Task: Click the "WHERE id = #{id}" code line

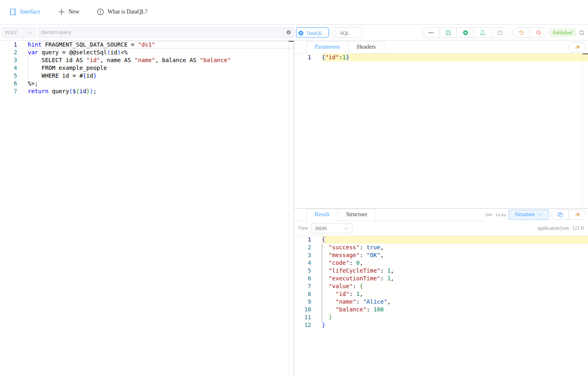Action: [69, 76]
